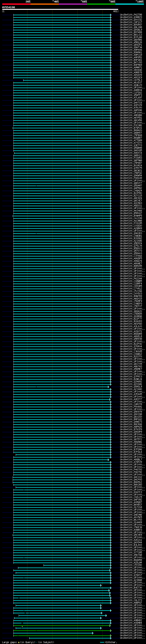This screenshot has width=146, height=644.
Task: Select label UniRef100_Q8I7X5
Action: pos(131,364)
